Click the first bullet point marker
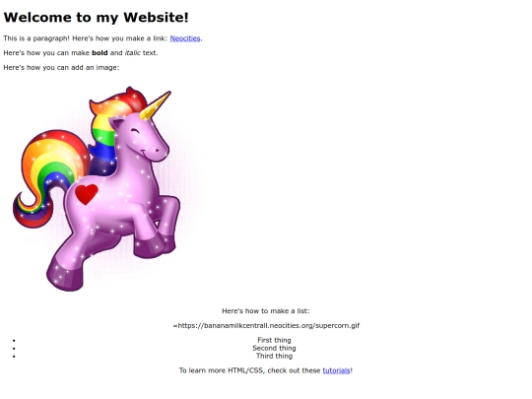Image resolution: width=532 pixels, height=399 pixels. pyautogui.click(x=14, y=340)
